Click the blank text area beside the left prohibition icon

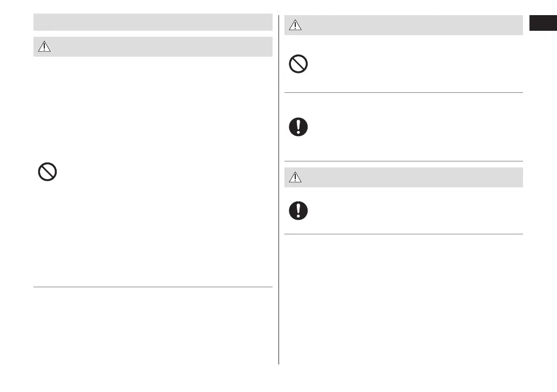point(162,172)
